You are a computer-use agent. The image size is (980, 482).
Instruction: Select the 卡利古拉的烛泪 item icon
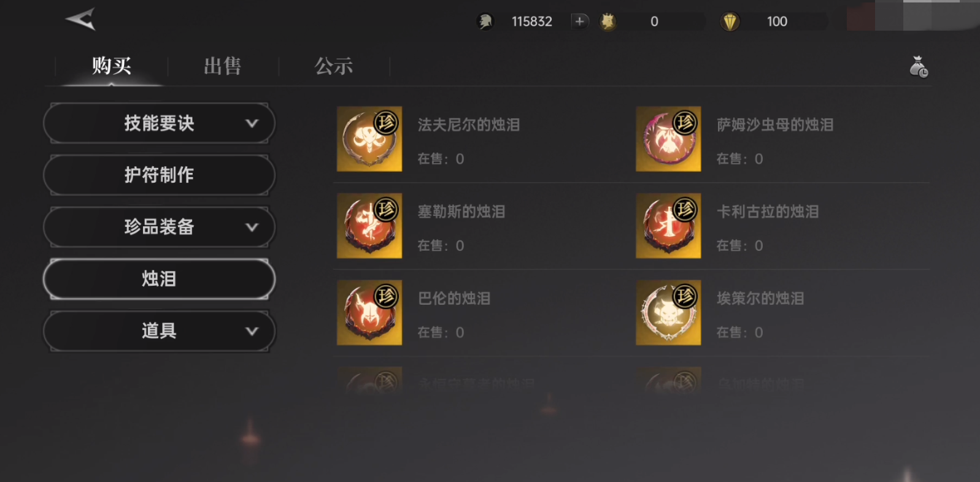pos(668,226)
